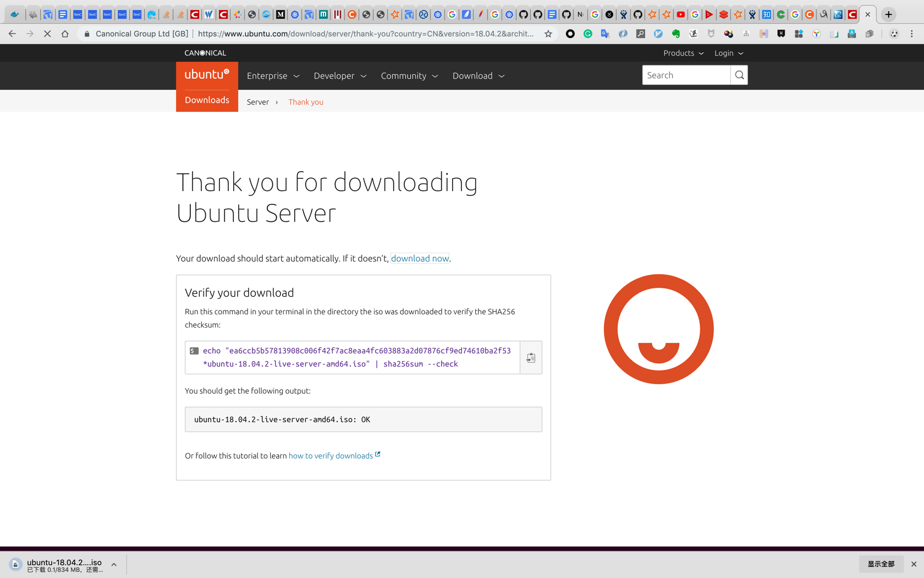The width and height of the screenshot is (924, 578).
Task: Click the 'download now' link
Action: click(420, 258)
